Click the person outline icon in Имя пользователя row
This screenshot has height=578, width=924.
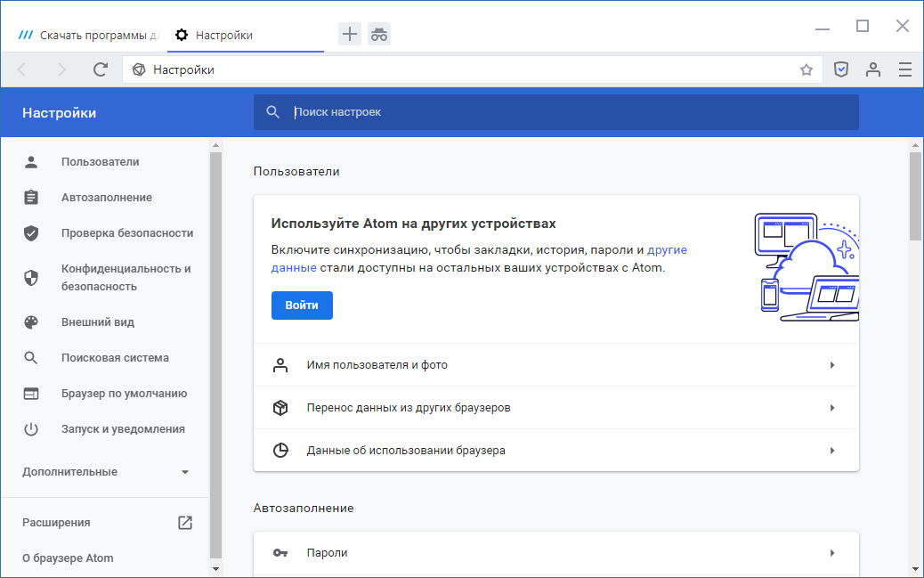pyautogui.click(x=280, y=365)
